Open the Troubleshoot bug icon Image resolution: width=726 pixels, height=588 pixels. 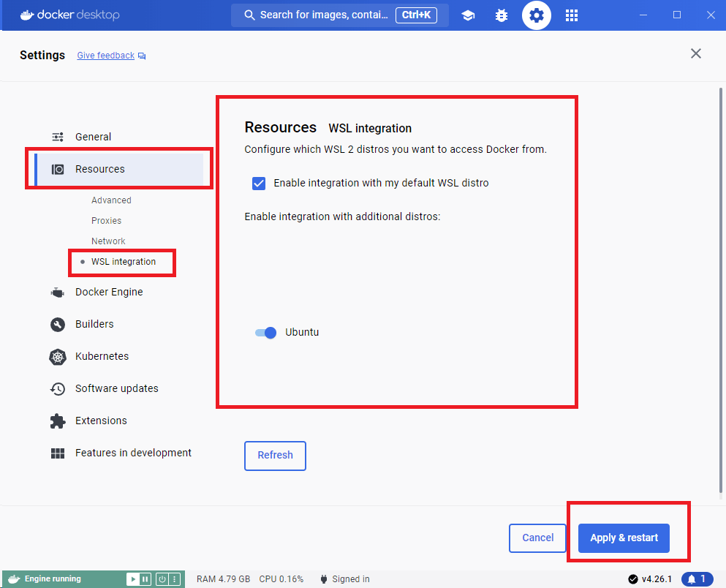pos(502,15)
